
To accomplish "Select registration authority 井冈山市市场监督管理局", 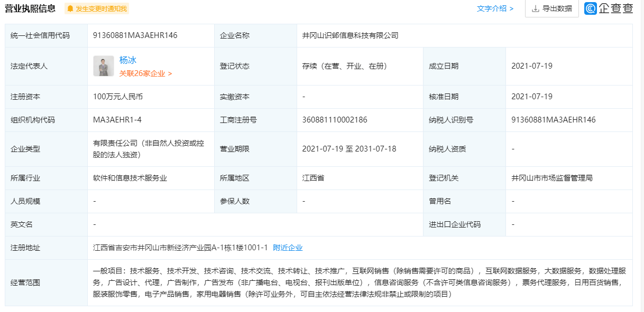I will click(x=552, y=178).
